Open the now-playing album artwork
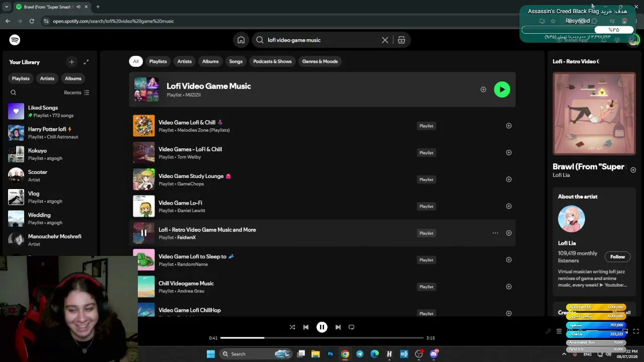The width and height of the screenshot is (644, 362). 594,114
